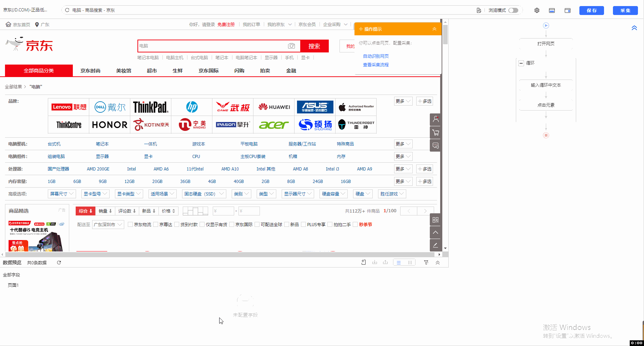Viewport: 644px width, 346px height.
Task: Collapse the 循环 loop node in the workflow
Action: 521,63
